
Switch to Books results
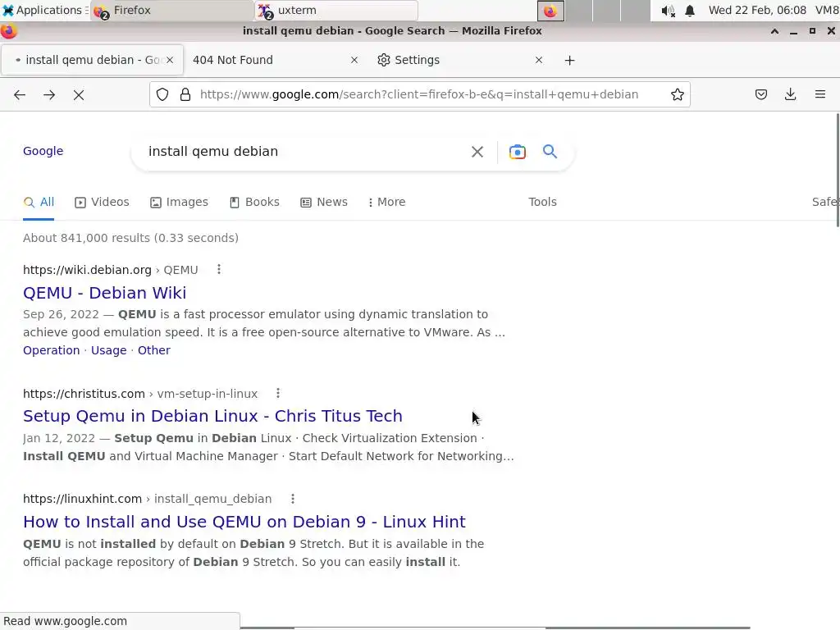254,203
